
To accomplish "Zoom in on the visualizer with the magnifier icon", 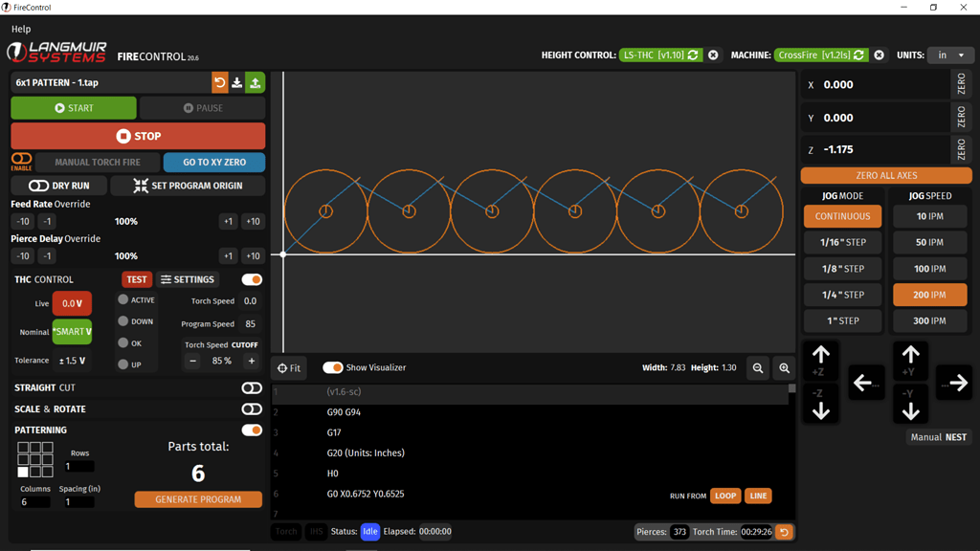I will point(784,367).
